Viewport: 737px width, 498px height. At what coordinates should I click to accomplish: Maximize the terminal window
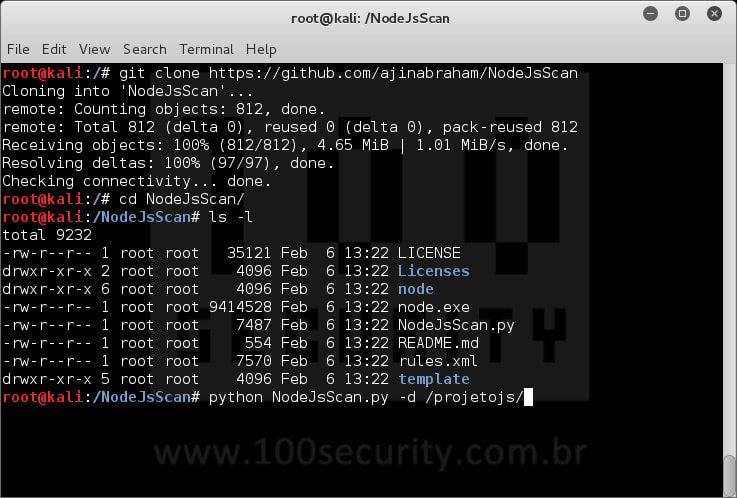[682, 14]
